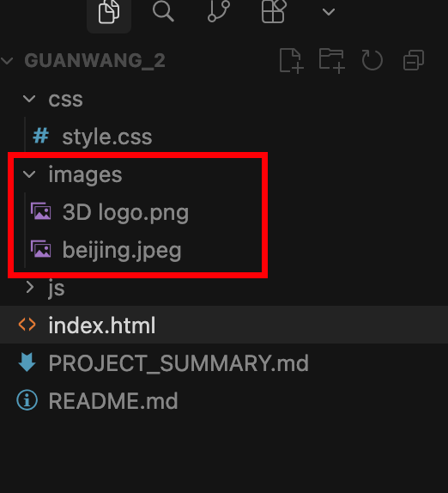Open the Source Control view icon
This screenshot has width=448, height=493.
tap(219, 12)
